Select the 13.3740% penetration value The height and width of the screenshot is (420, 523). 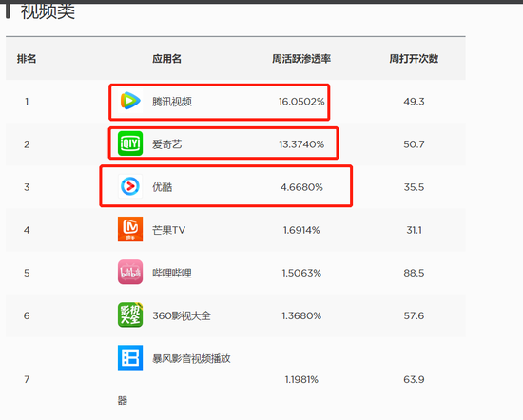coord(301,144)
